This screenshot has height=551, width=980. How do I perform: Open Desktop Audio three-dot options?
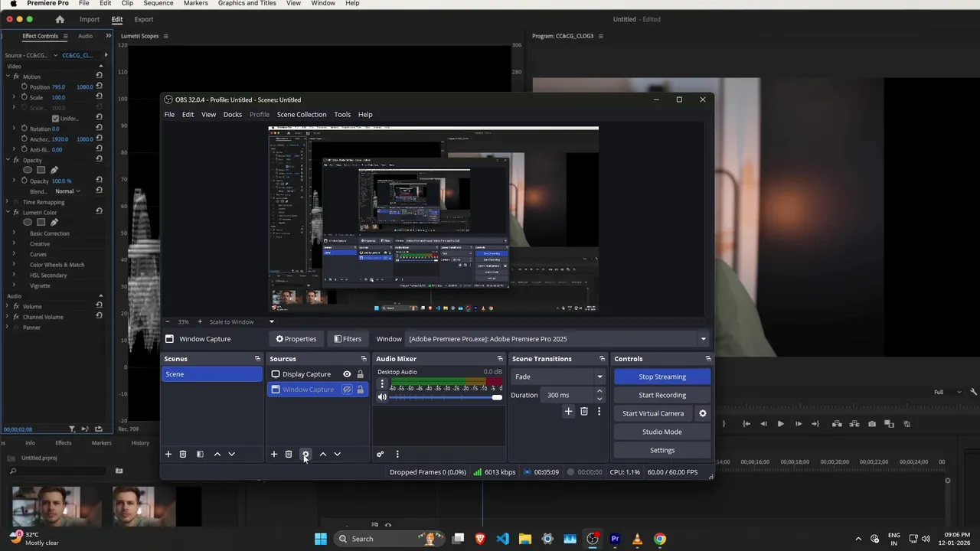(382, 384)
